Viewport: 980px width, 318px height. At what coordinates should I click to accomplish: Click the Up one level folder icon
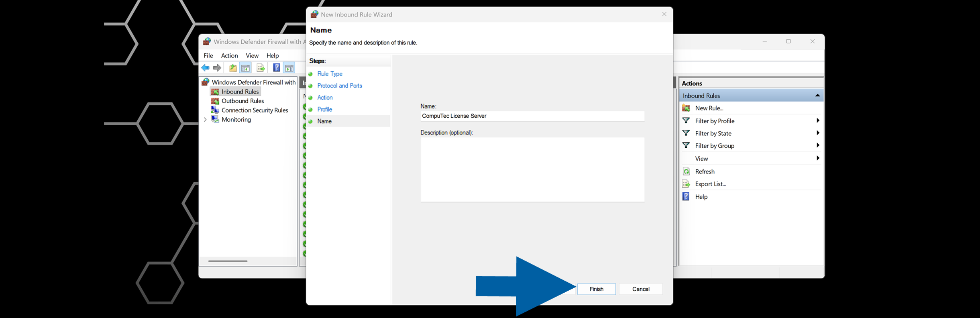[x=233, y=68]
